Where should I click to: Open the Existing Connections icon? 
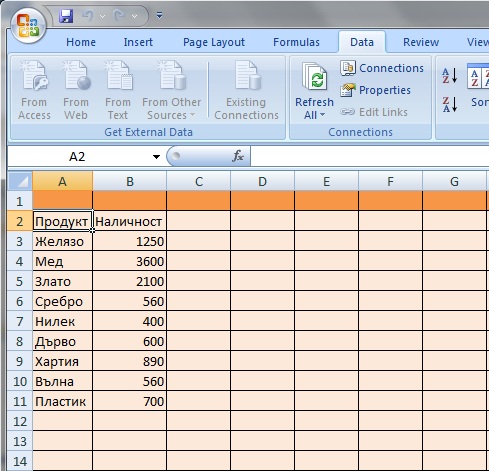click(246, 90)
